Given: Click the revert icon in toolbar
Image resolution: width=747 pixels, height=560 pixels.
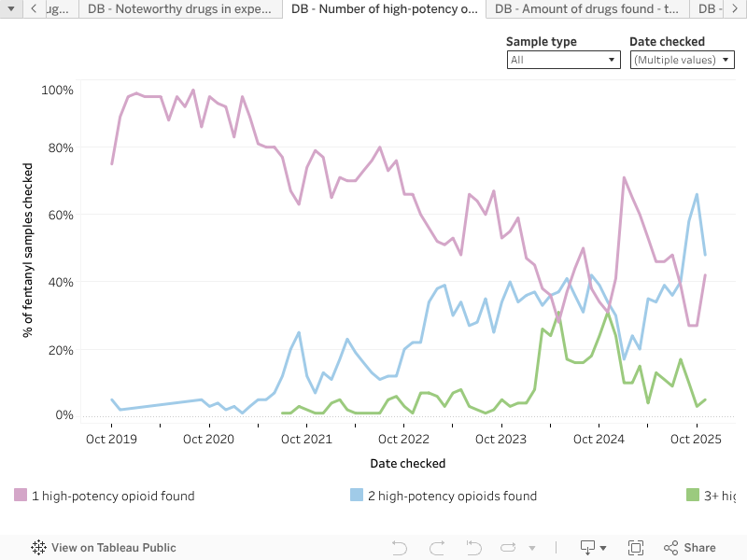Looking at the screenshot, I should coord(473,548).
